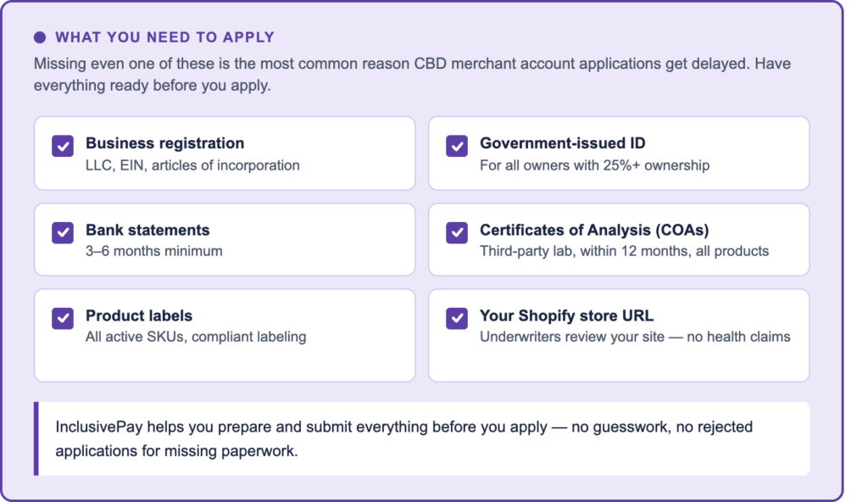Screen dimensions: 868x502
Task: Uncheck the Government-issued ID checkbox
Action: point(457,146)
